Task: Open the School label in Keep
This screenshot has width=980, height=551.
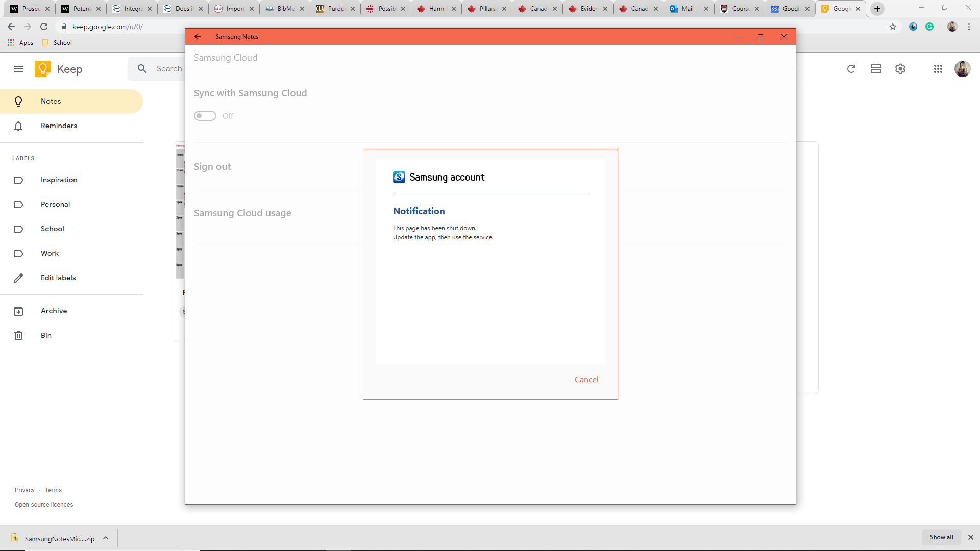Action: click(x=71, y=229)
